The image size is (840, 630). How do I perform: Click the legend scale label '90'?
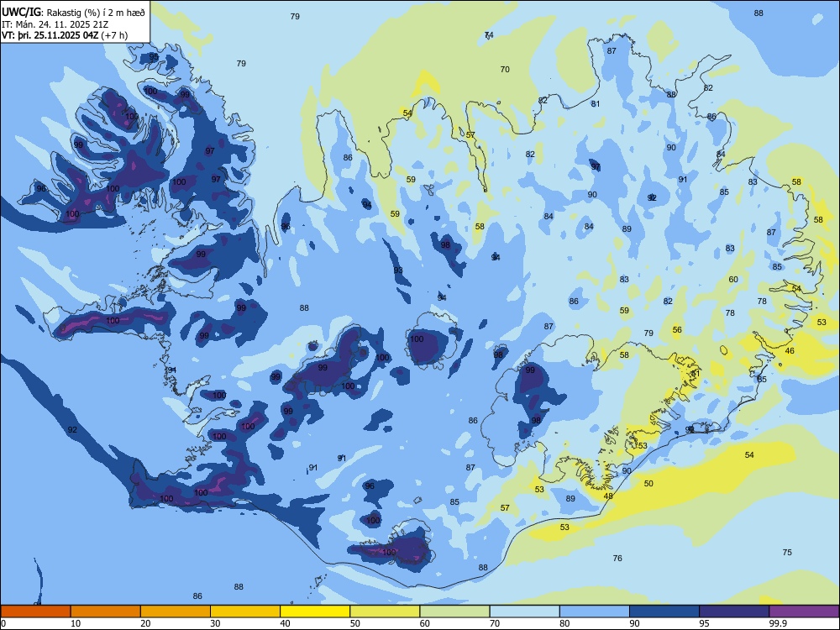click(x=634, y=623)
